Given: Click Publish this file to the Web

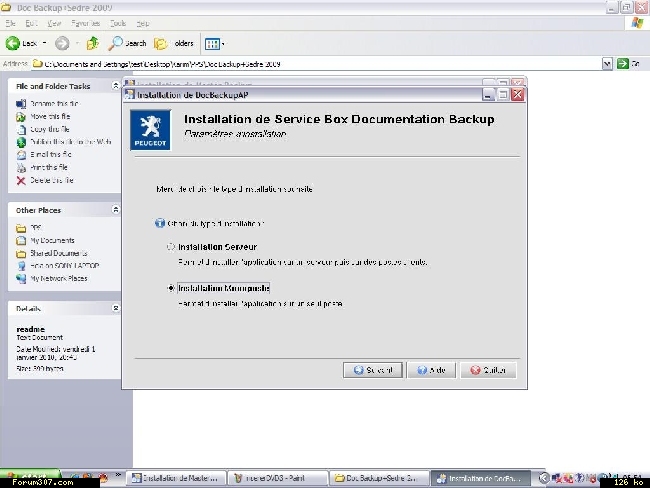Looking at the screenshot, I should pyautogui.click(x=70, y=142).
